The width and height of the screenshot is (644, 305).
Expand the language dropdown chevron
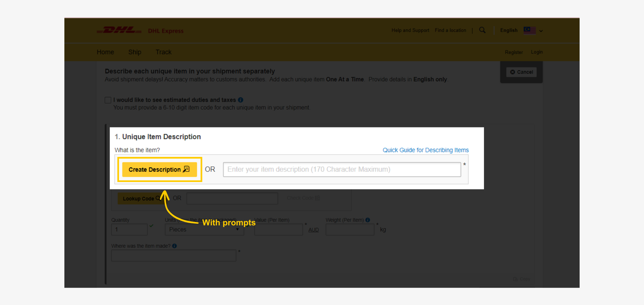click(x=541, y=31)
